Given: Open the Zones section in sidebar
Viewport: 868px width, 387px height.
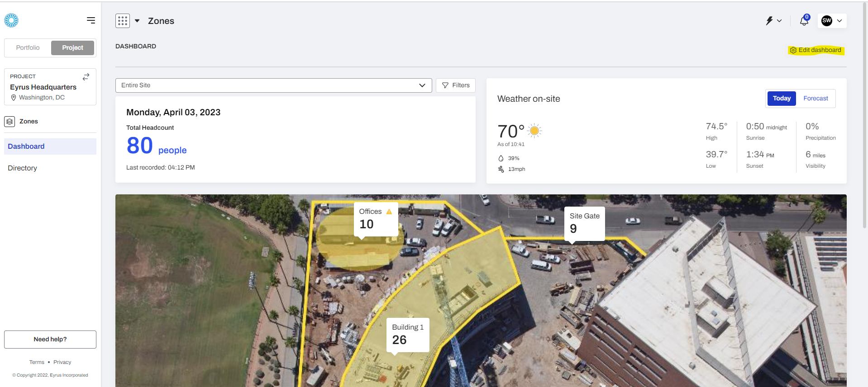Looking at the screenshot, I should (50, 122).
